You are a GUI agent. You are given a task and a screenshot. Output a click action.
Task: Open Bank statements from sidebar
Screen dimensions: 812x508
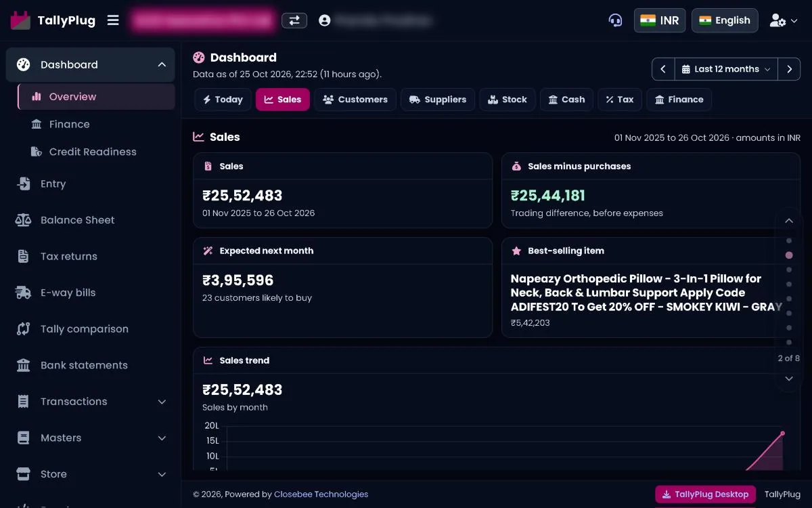(90, 365)
